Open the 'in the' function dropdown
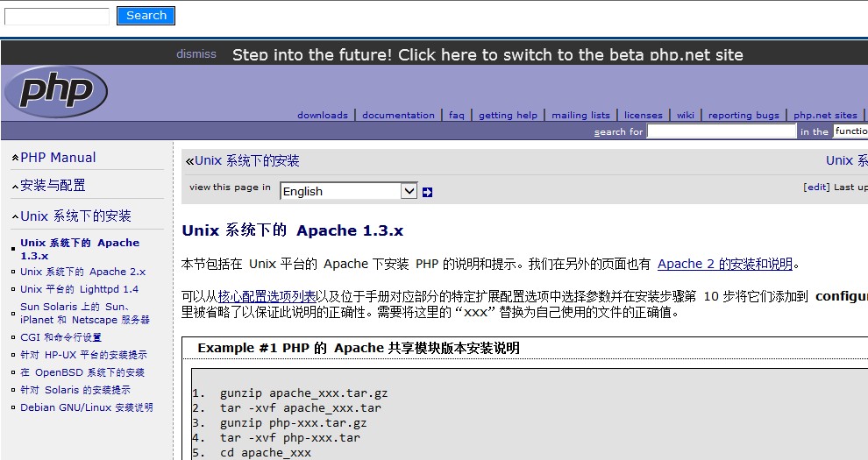 850,131
